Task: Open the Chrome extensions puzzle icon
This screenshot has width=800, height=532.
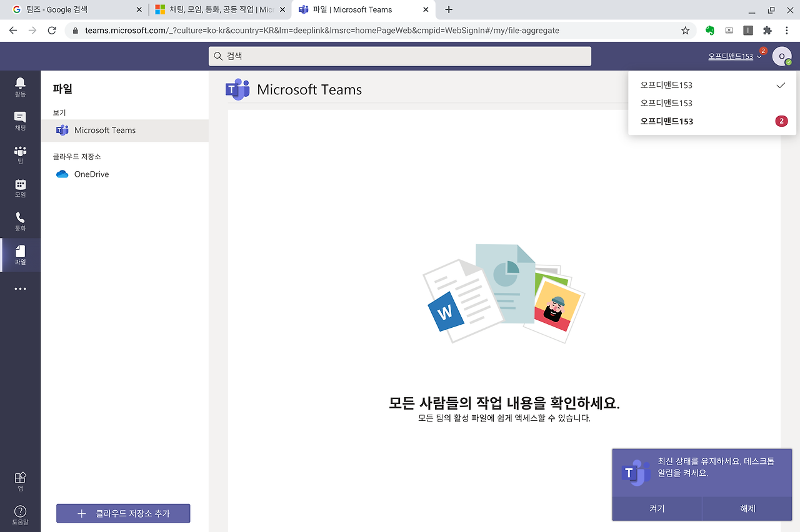Action: tap(767, 30)
